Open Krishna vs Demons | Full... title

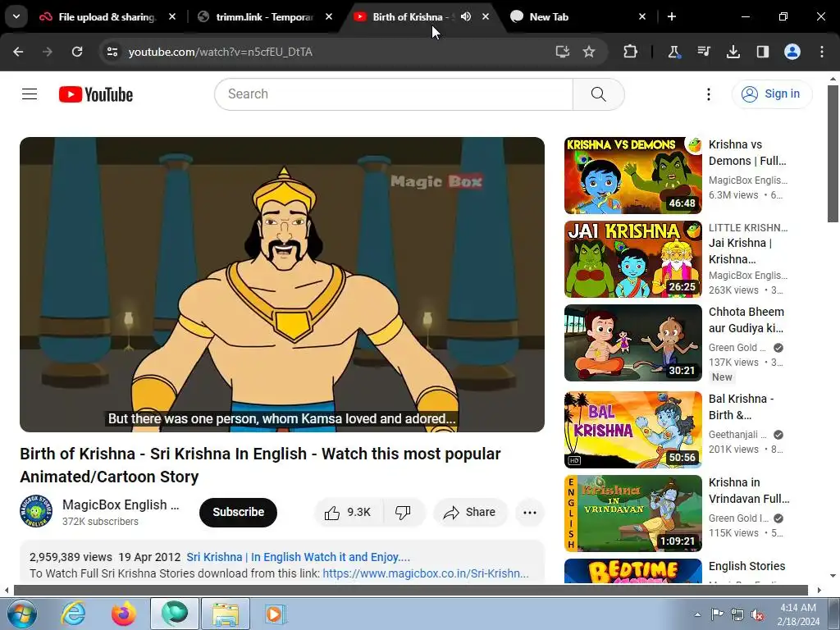(747, 153)
